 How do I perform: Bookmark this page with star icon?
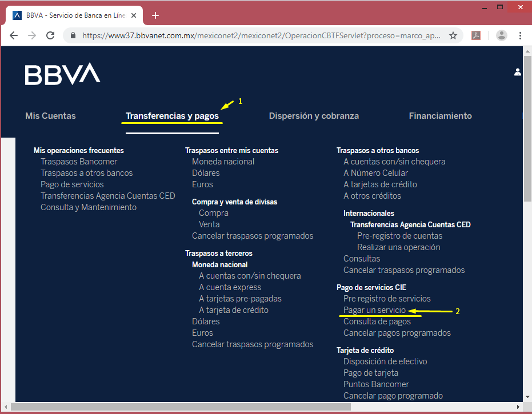click(x=453, y=35)
